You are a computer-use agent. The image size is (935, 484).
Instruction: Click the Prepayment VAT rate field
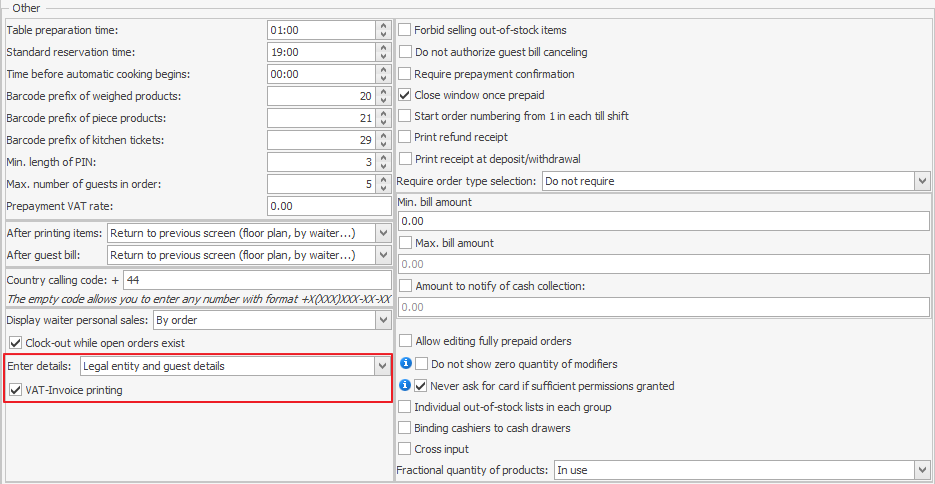(329, 205)
